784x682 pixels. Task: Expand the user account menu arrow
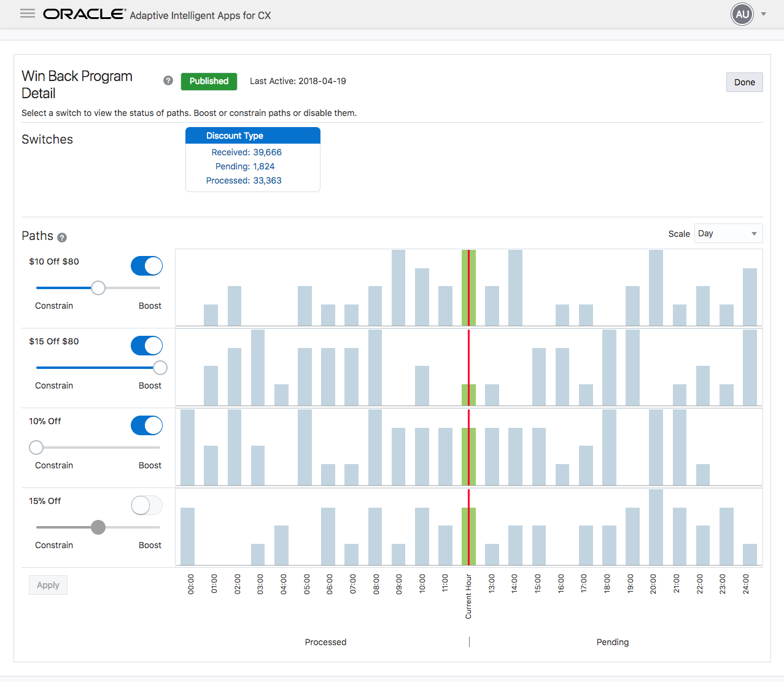(x=764, y=14)
